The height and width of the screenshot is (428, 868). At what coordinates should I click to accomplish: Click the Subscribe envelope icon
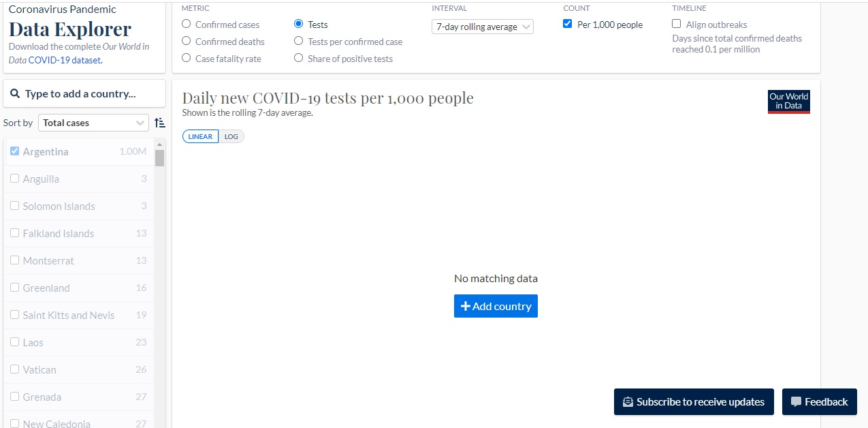pyautogui.click(x=628, y=402)
